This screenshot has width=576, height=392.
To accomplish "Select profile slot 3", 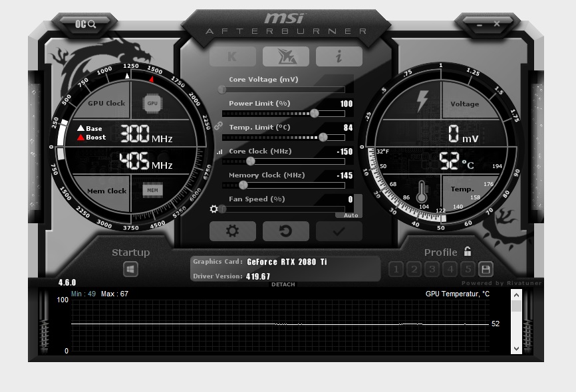I will [432, 269].
